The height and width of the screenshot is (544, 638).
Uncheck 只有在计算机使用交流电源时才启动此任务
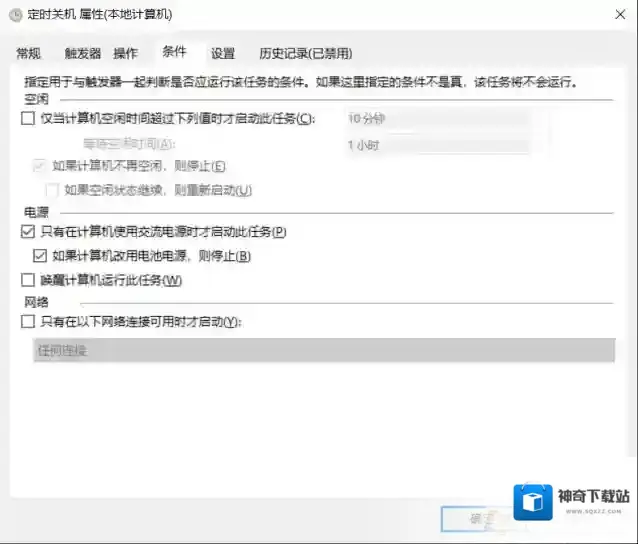27,232
